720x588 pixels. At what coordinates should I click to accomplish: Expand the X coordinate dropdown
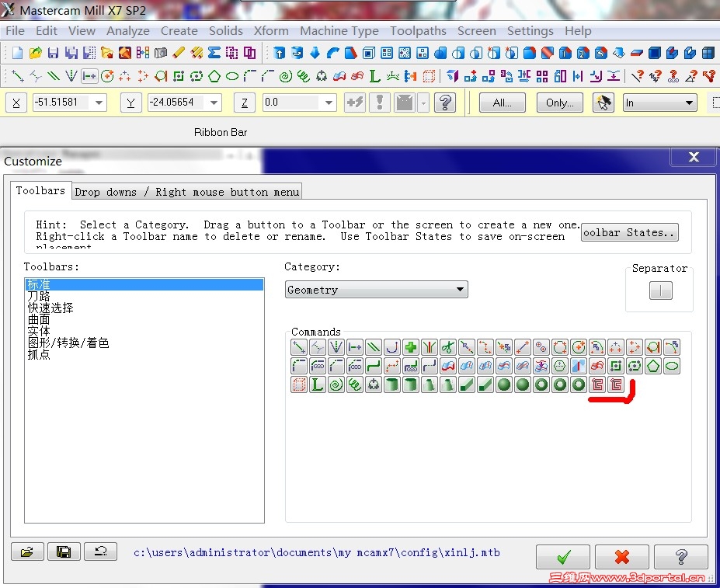(x=99, y=103)
